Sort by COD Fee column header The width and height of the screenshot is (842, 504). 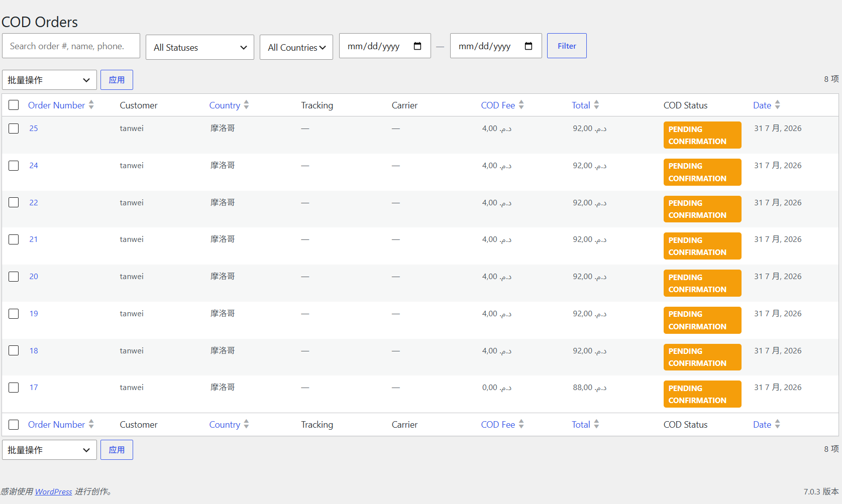pyautogui.click(x=498, y=105)
